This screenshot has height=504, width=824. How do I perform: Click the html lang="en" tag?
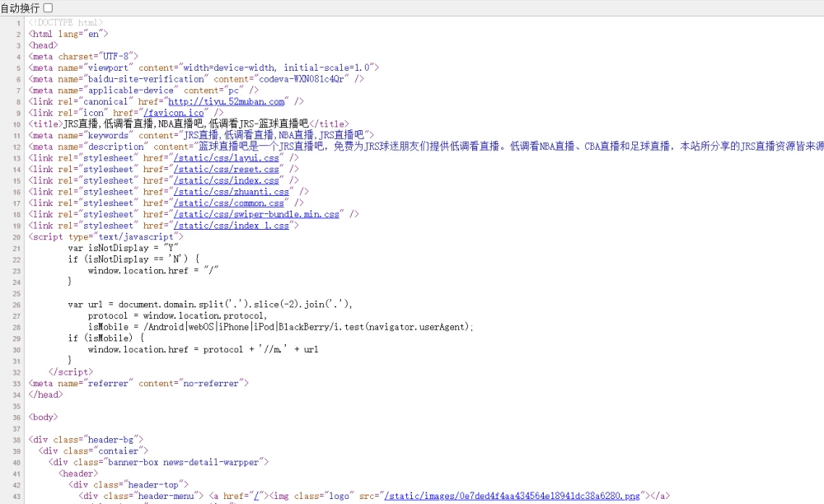[68, 34]
